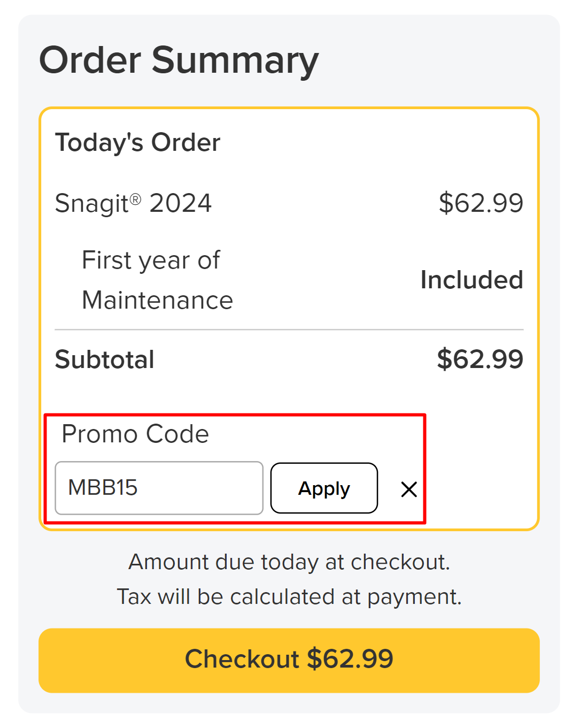The width and height of the screenshot is (580, 728).
Task: Proceed with the yellow Checkout button
Action: tap(290, 659)
